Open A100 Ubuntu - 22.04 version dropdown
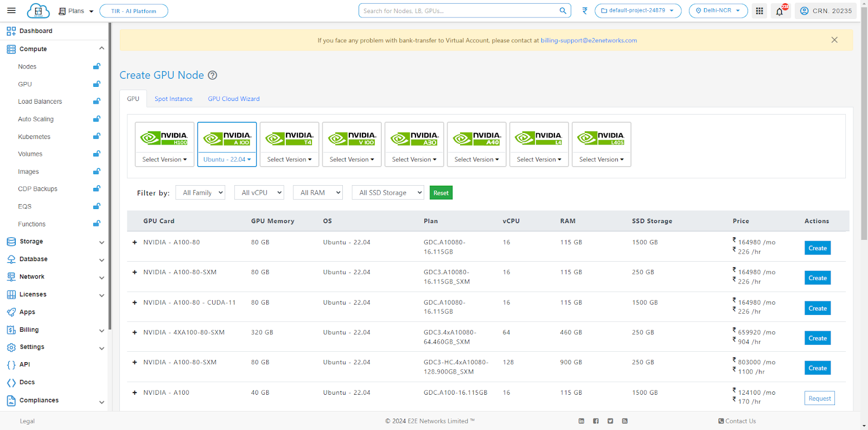868x430 pixels. pyautogui.click(x=227, y=160)
